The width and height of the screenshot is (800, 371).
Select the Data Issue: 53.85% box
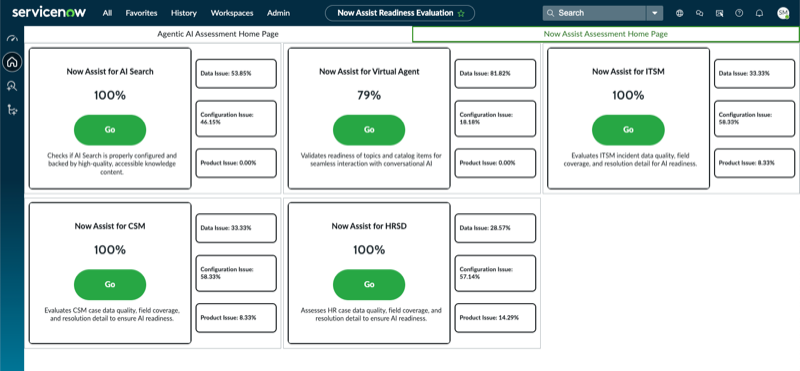click(x=236, y=73)
